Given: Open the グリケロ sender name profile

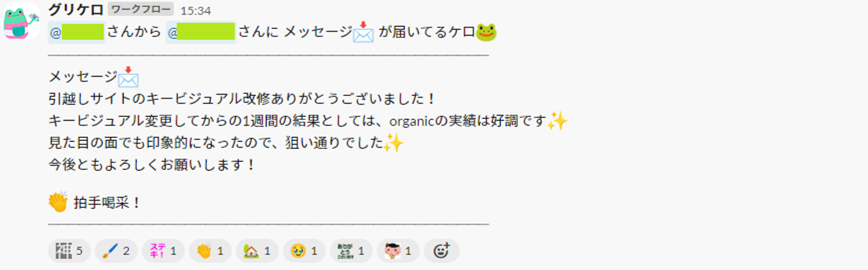Looking at the screenshot, I should pos(75,10).
